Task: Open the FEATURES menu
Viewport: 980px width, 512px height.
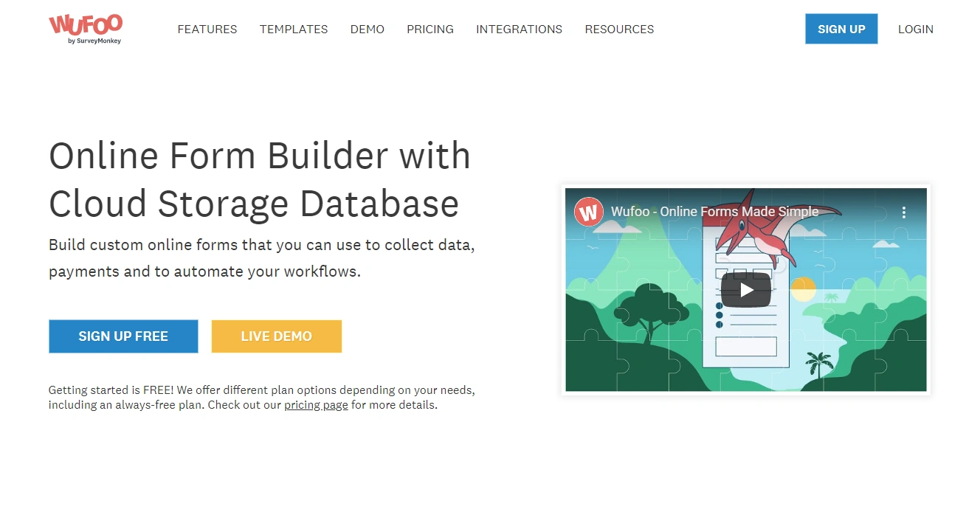Action: (x=207, y=30)
